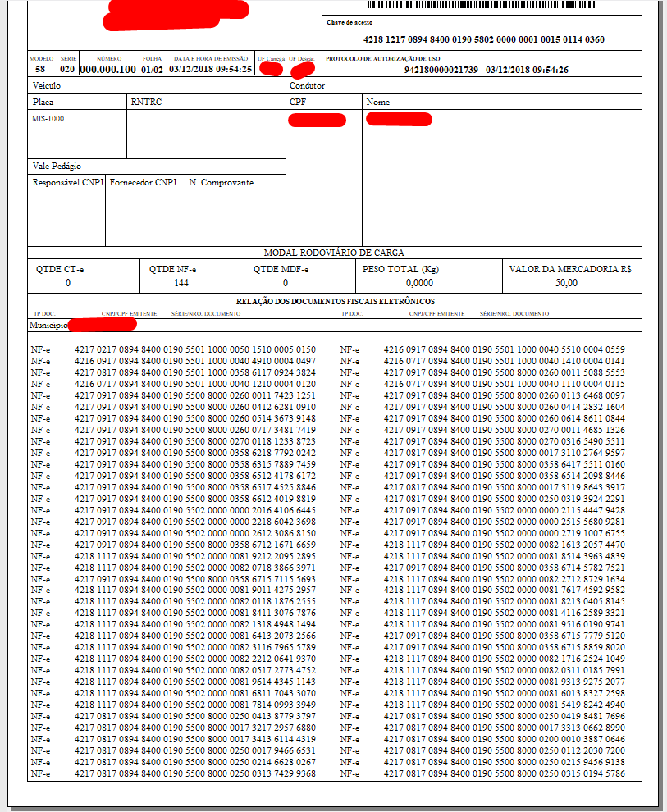Select NF-e key ending 4910 0004 0497

coord(194,362)
